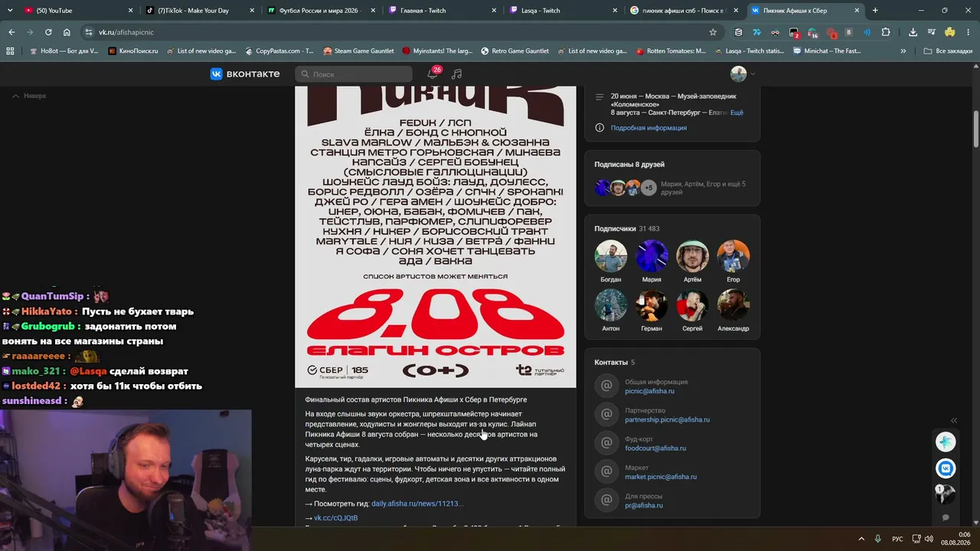The image size is (980, 551).
Task: Open the Steam Game Gauntlet bookmark
Action: pos(358,51)
